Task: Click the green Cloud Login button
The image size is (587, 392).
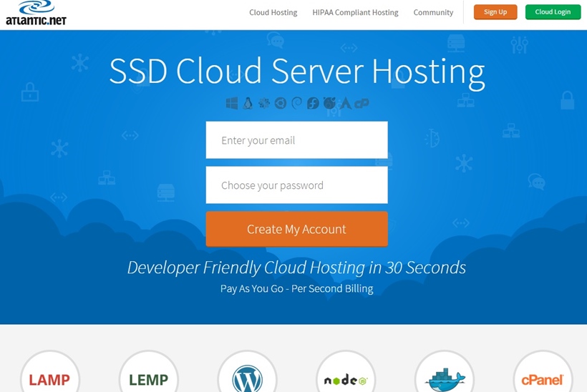Action: [553, 12]
